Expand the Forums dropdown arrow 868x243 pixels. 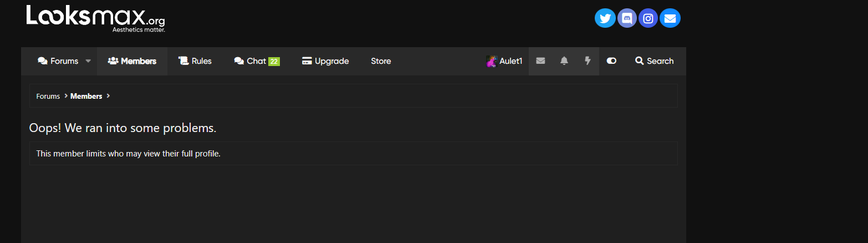(88, 61)
